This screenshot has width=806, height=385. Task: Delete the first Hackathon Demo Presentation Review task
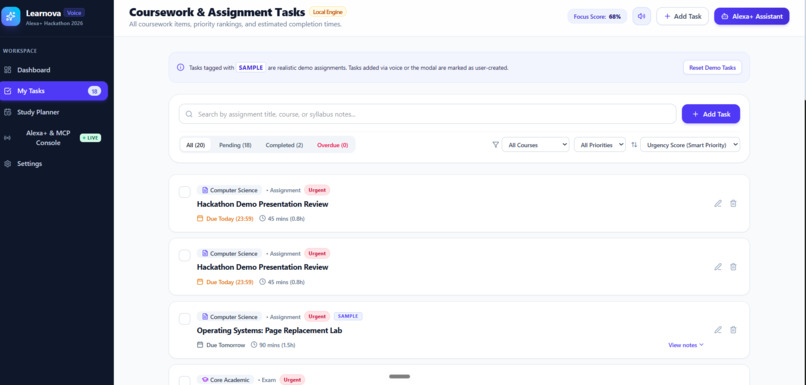tap(734, 204)
